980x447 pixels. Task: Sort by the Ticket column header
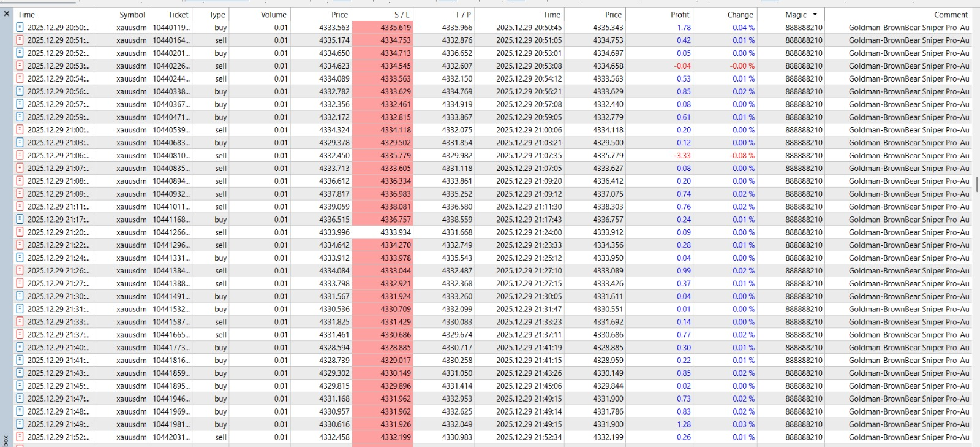[x=178, y=15]
